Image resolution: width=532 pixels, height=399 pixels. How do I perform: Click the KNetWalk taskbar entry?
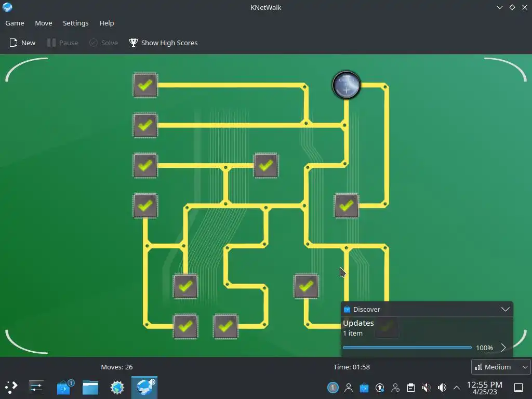coord(144,387)
